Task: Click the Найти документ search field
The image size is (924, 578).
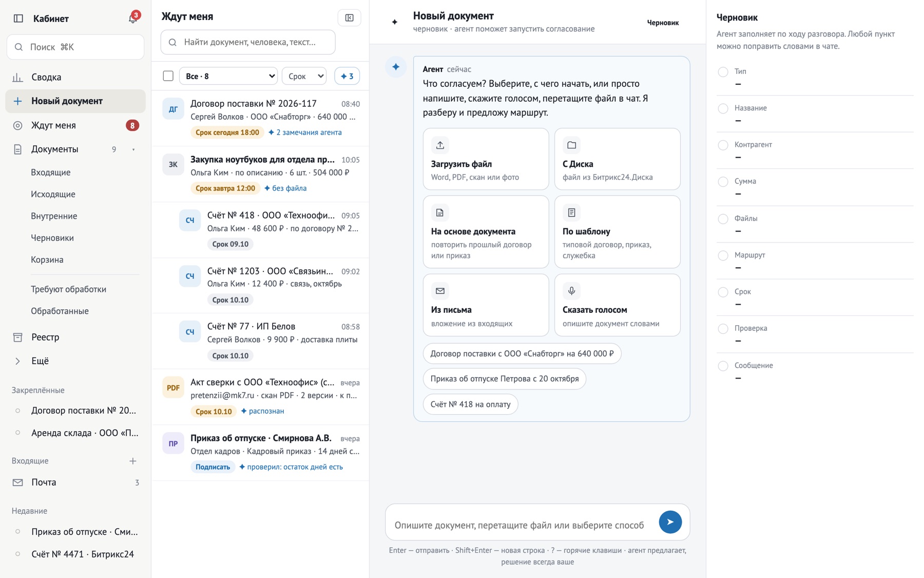Action: (248, 42)
